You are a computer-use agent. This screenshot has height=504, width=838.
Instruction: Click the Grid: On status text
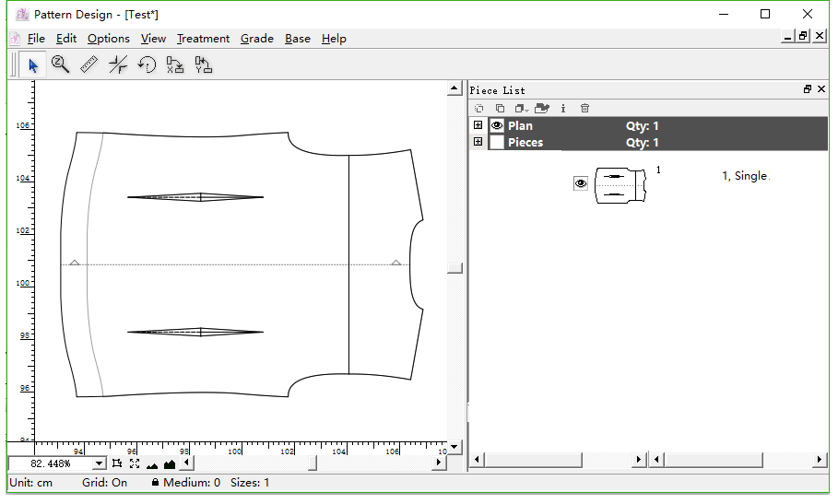coord(105,483)
